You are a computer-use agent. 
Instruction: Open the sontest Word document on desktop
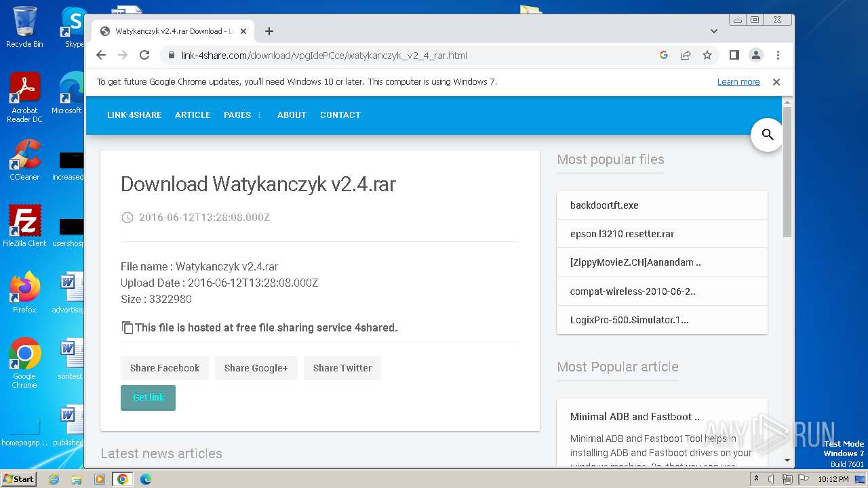coord(69,360)
